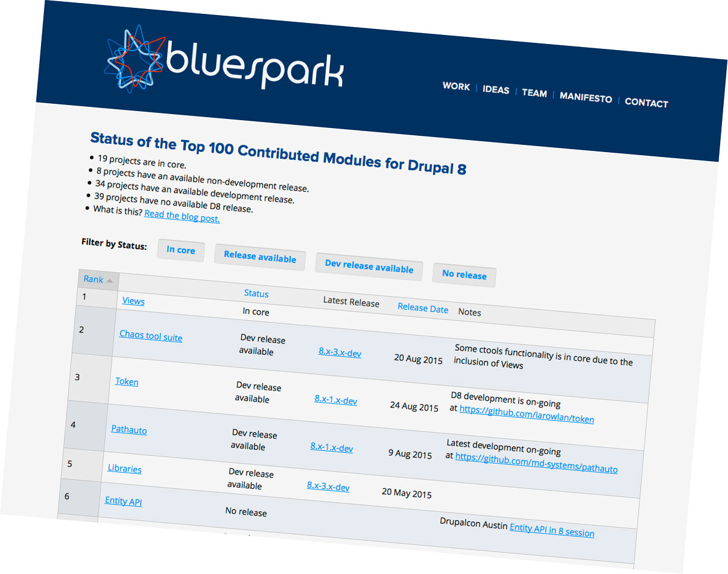The height and width of the screenshot is (574, 728).
Task: Filter by In core status
Action: [x=181, y=250]
